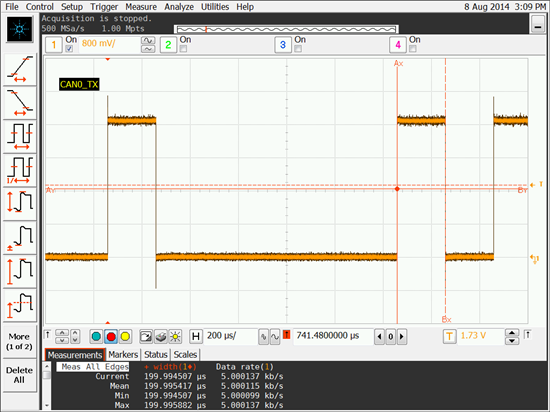
Task: Enable channel 4 On checkbox
Action: 412,49
